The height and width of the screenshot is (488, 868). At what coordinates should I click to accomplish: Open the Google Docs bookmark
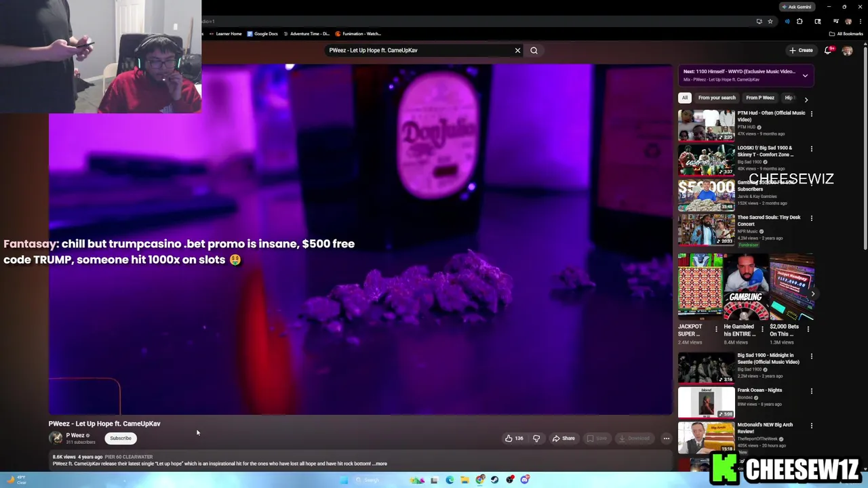point(262,34)
